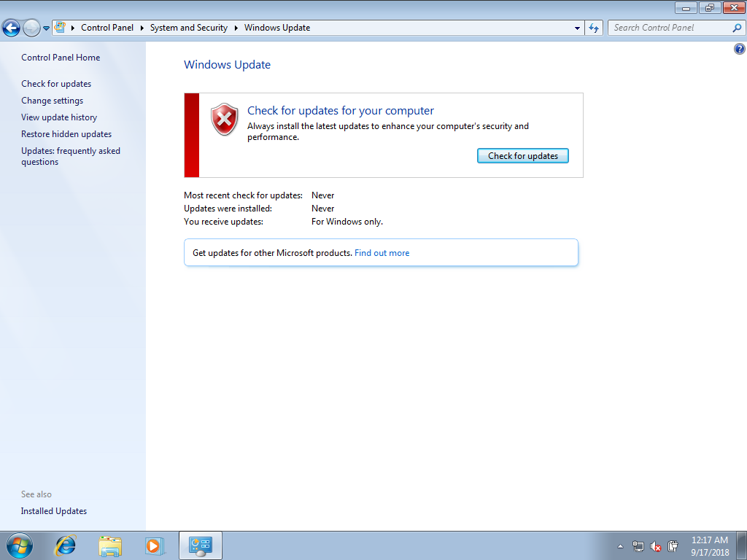Open address bar previous locations dropdown
Image resolution: width=747 pixels, height=560 pixels.
tap(578, 28)
